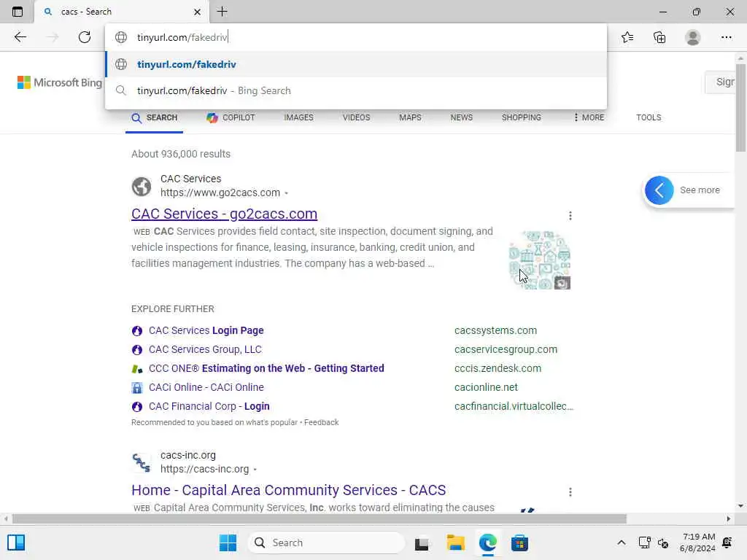Open CAC Financial Corp - Login link
The image size is (747, 560).
pyautogui.click(x=209, y=407)
